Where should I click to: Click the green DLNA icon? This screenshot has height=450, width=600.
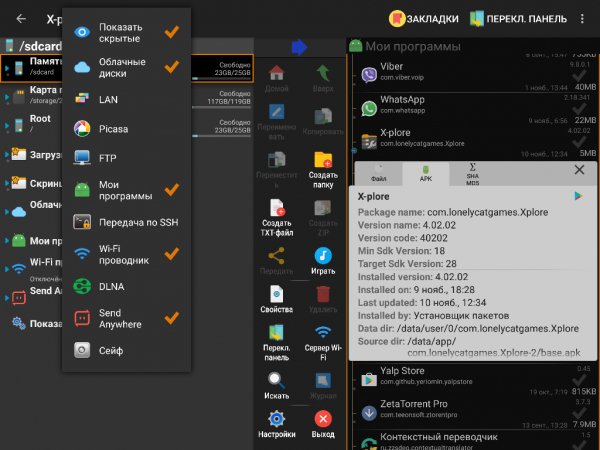coord(82,286)
